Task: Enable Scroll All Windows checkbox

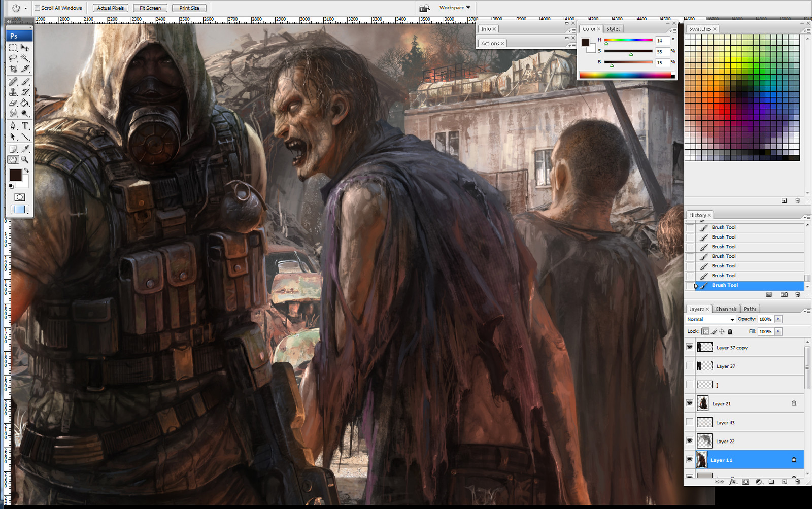Action: click(38, 8)
